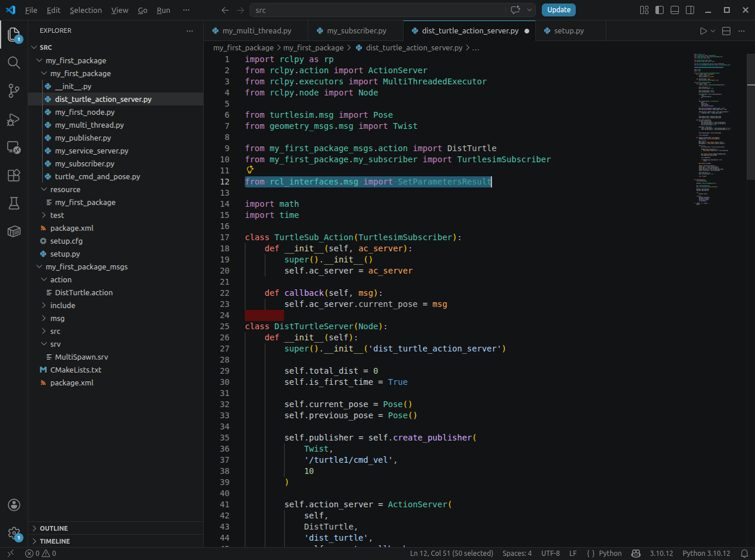Click the Customize Layout icon
The height and width of the screenshot is (560, 755).
(644, 10)
